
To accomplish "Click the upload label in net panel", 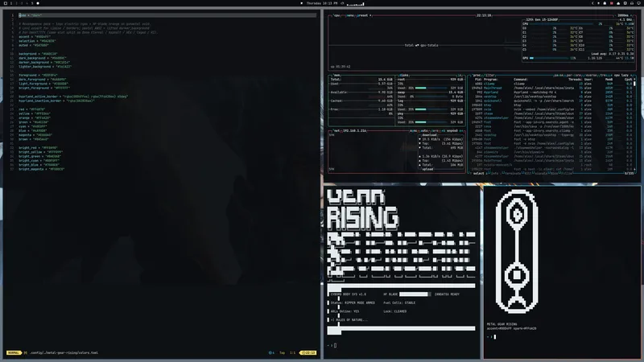I will click(x=427, y=169).
